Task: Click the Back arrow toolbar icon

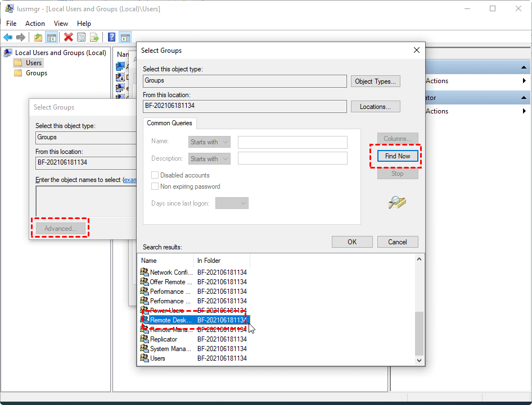Action: pyautogui.click(x=8, y=38)
